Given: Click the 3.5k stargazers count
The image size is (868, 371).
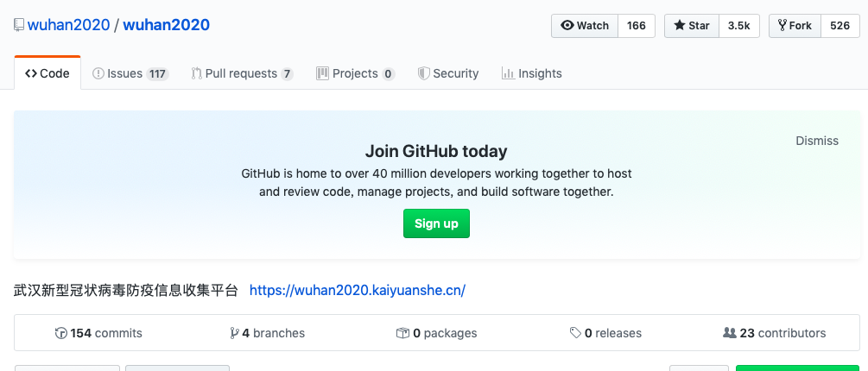Looking at the screenshot, I should pos(738,26).
